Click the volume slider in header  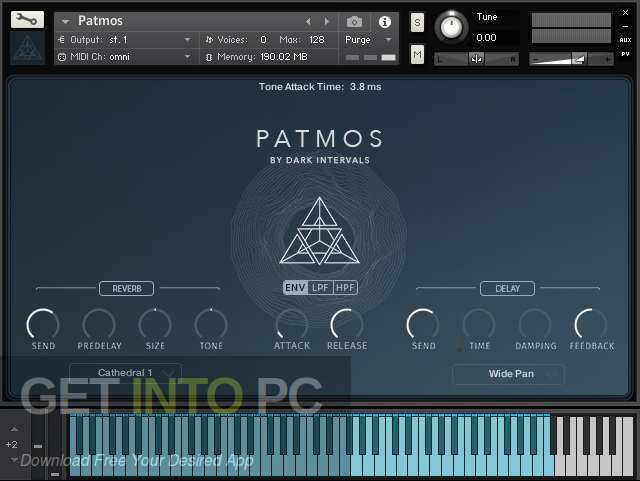[x=571, y=59]
